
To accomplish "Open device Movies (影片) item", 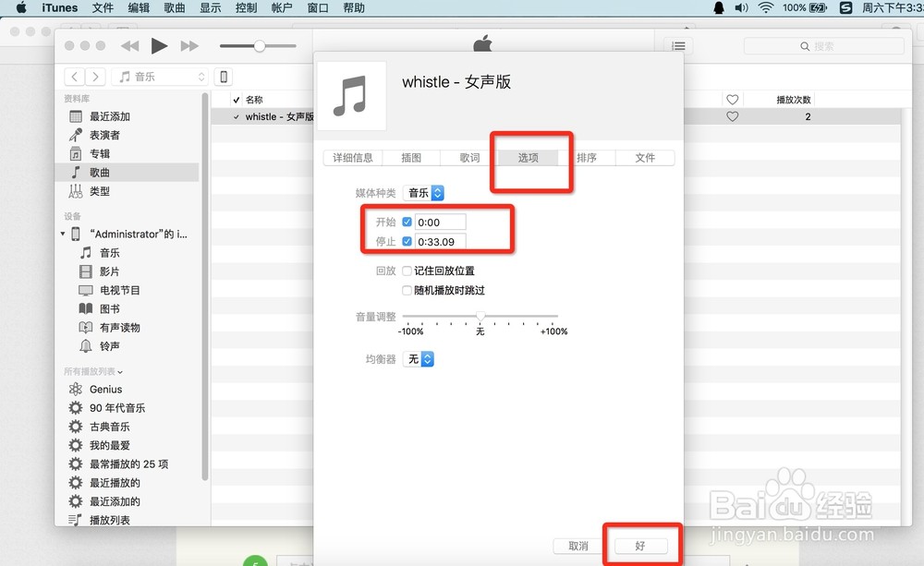I will (x=110, y=271).
